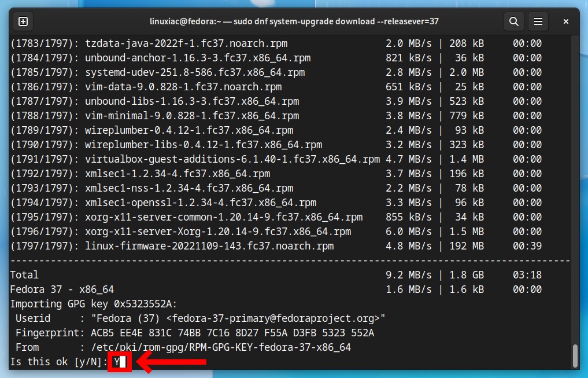Open a new terminal tab with plus icon

pyautogui.click(x=23, y=21)
